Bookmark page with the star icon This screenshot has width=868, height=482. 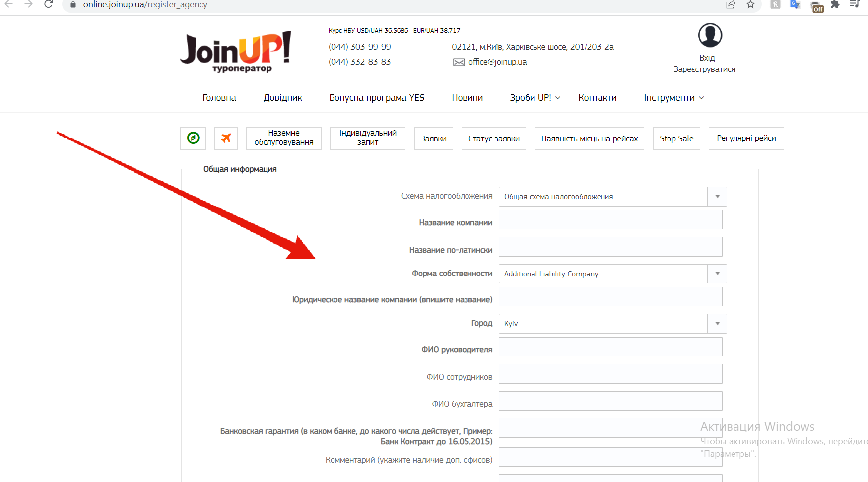coord(750,4)
